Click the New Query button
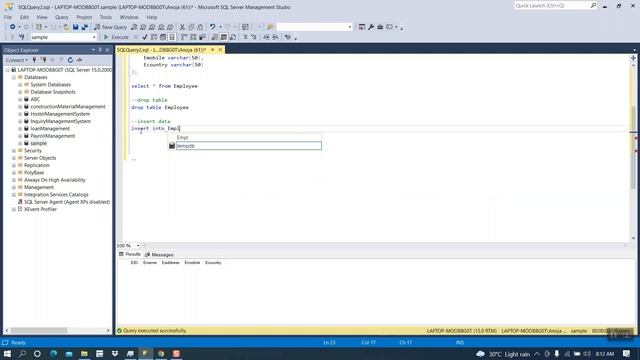640x360 pixels. [111, 27]
